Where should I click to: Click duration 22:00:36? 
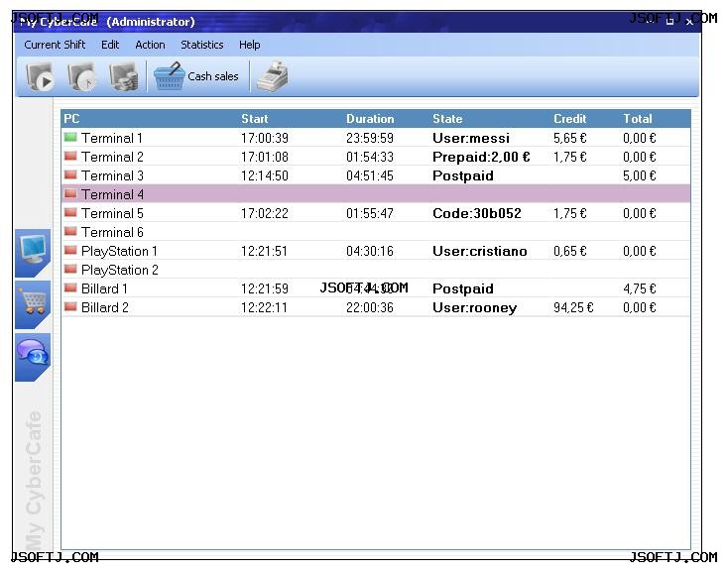[x=370, y=307]
